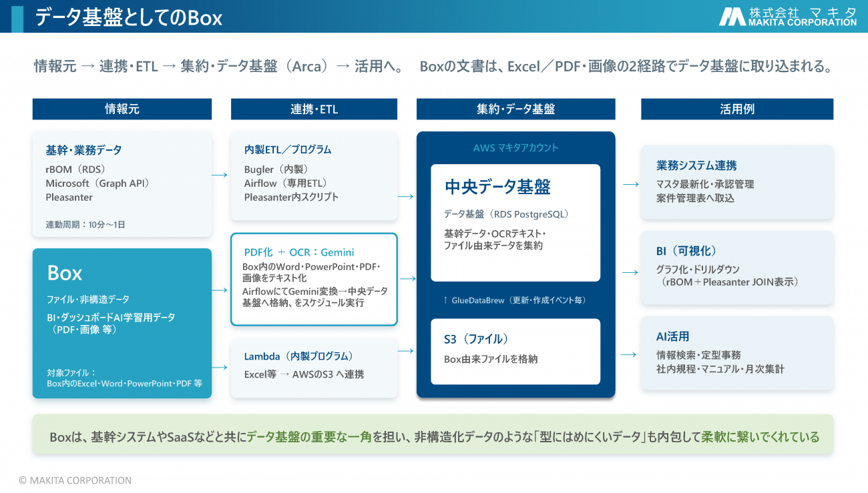Select the 対象ファイル： label
868x493 pixels.
pos(72,372)
